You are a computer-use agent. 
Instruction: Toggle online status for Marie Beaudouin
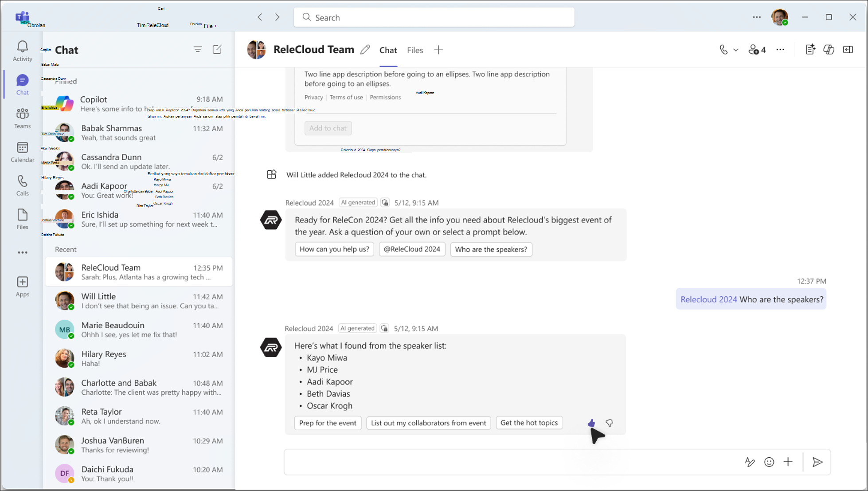click(x=72, y=336)
